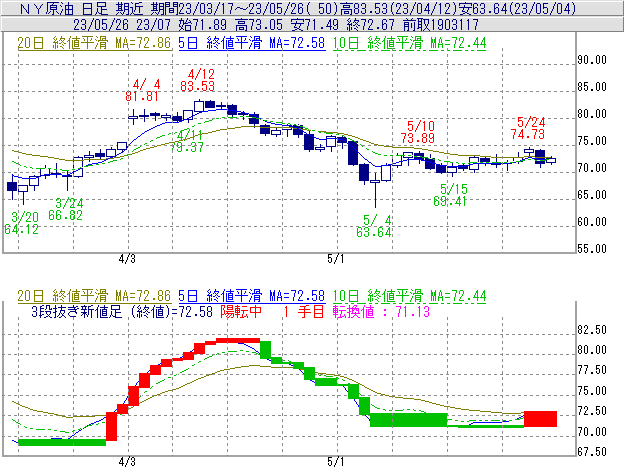
Task: Click the 4/4 81.81 high price annotation
Action: tap(142, 90)
